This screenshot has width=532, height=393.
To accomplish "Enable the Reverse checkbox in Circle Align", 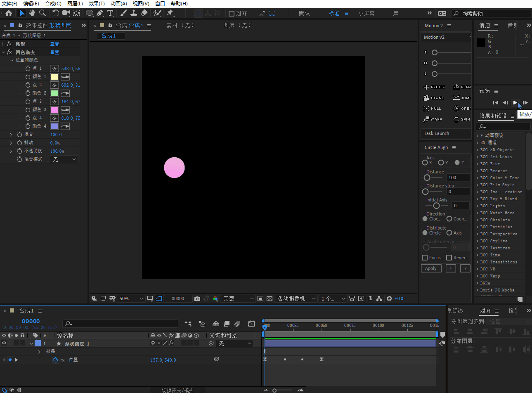I will [x=449, y=258].
